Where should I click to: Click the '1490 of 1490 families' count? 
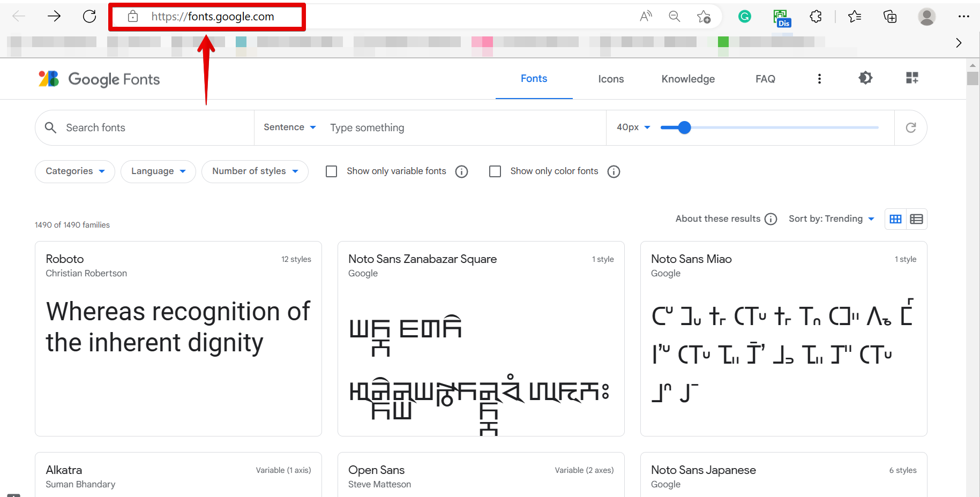[72, 225]
